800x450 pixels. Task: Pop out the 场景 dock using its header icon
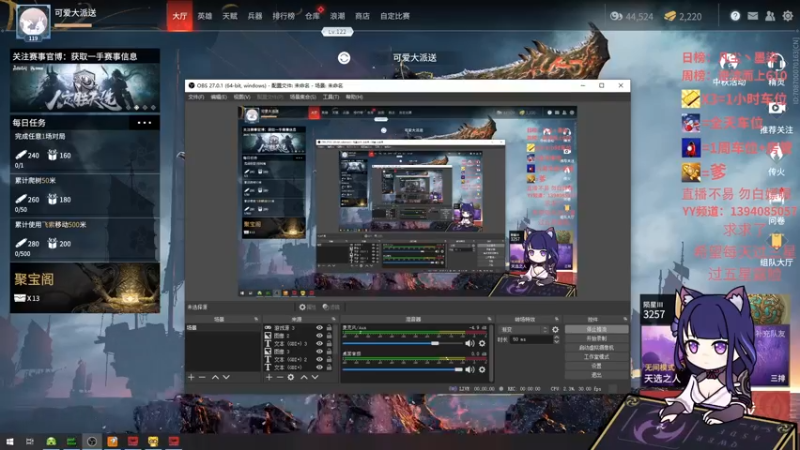[256, 319]
